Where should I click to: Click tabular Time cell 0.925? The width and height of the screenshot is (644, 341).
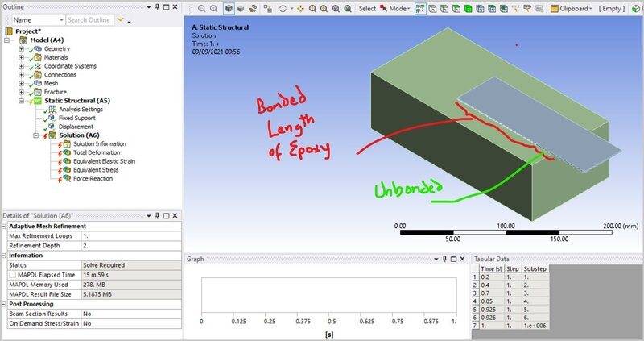point(492,310)
